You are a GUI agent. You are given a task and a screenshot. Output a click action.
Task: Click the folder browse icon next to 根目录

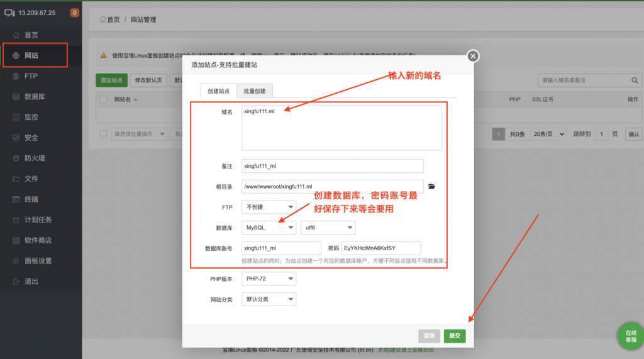tap(431, 187)
